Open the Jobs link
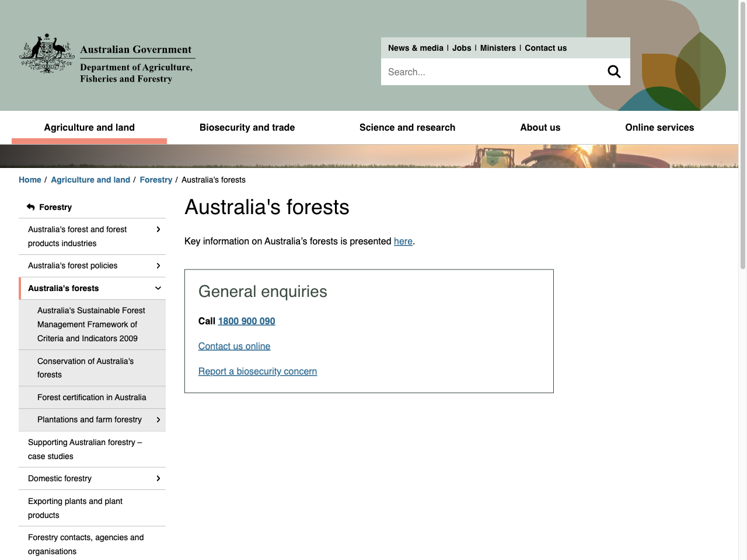 tap(462, 48)
